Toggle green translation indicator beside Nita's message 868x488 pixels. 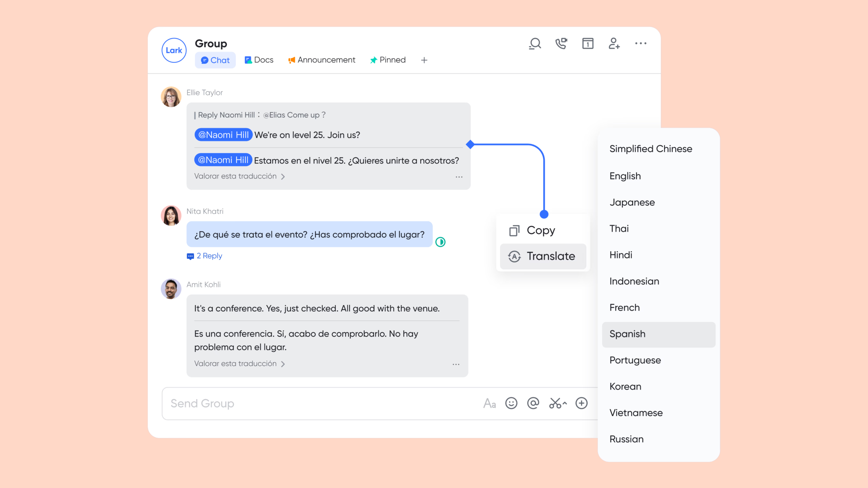440,242
